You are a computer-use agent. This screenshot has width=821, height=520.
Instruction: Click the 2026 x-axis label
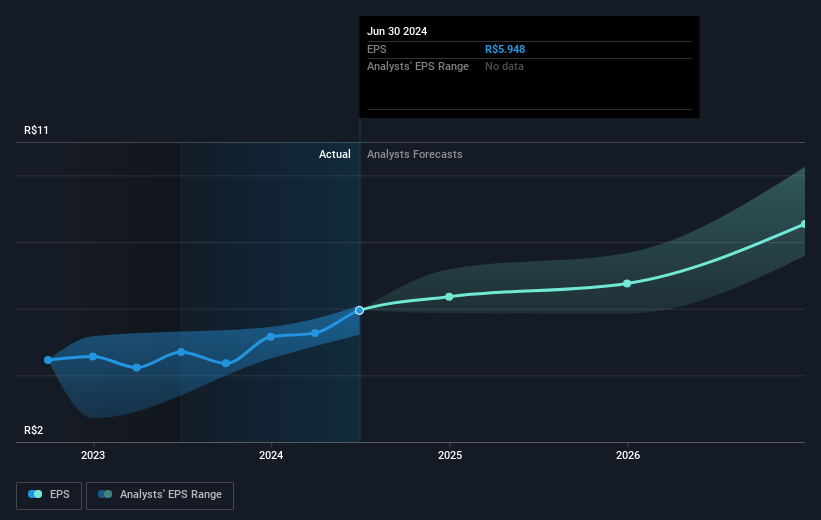[x=628, y=456]
